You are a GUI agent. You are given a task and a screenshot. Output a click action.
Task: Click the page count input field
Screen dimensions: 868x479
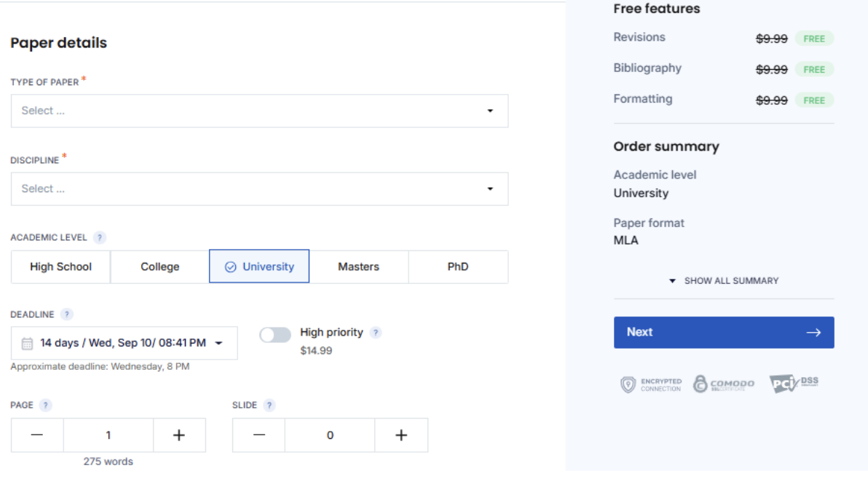point(108,435)
